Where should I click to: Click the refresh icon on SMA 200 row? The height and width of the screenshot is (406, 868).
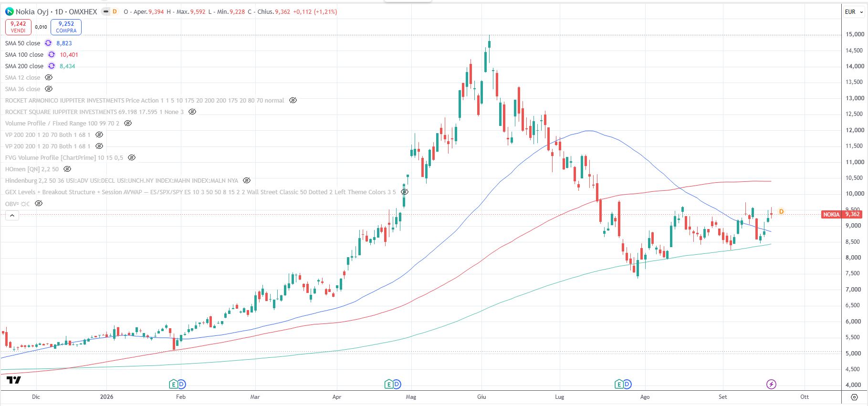coord(52,66)
